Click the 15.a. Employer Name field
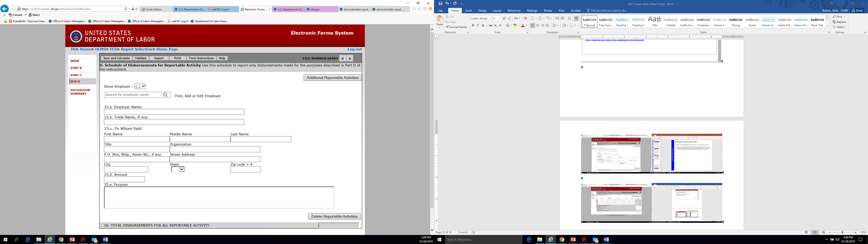The height and width of the screenshot is (244, 868). 174,112
